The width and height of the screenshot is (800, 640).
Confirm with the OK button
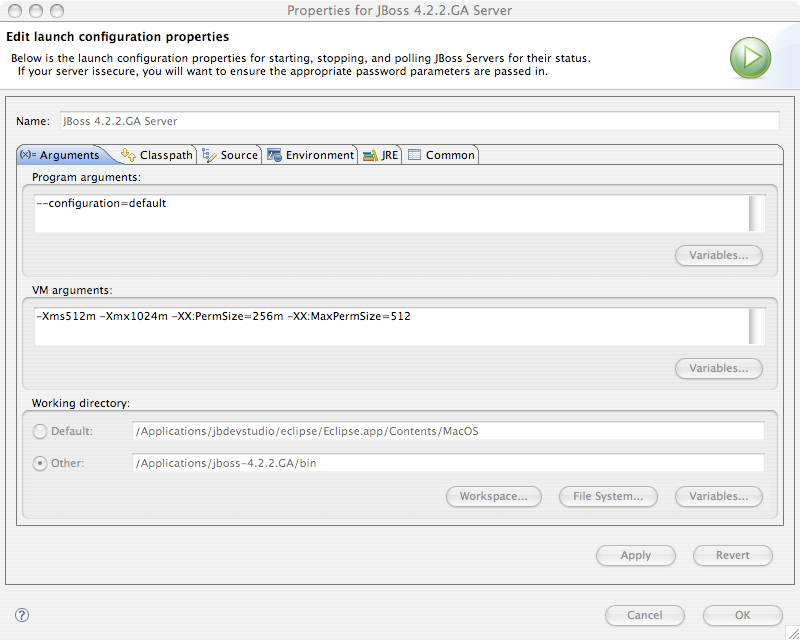[x=742, y=615]
